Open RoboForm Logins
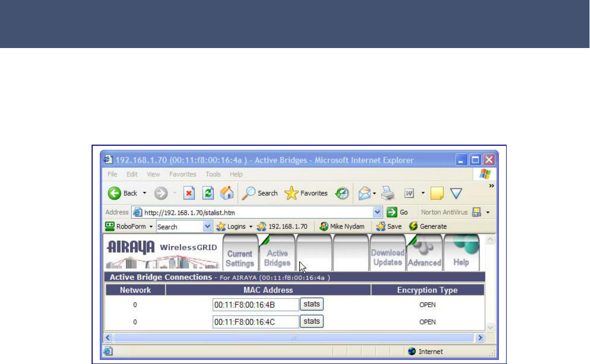This screenshot has width=590, height=364. pyautogui.click(x=231, y=226)
